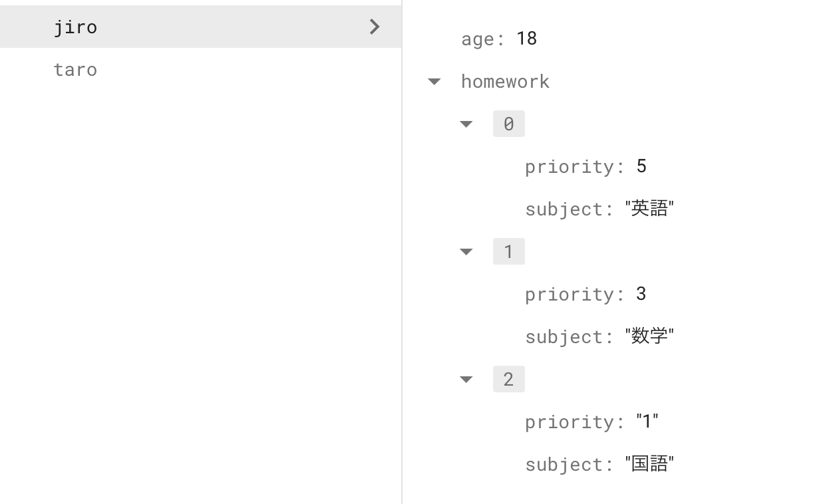Viewport: 821px width, 504px height.
Task: Collapse homework item 2
Action: pyautogui.click(x=466, y=379)
